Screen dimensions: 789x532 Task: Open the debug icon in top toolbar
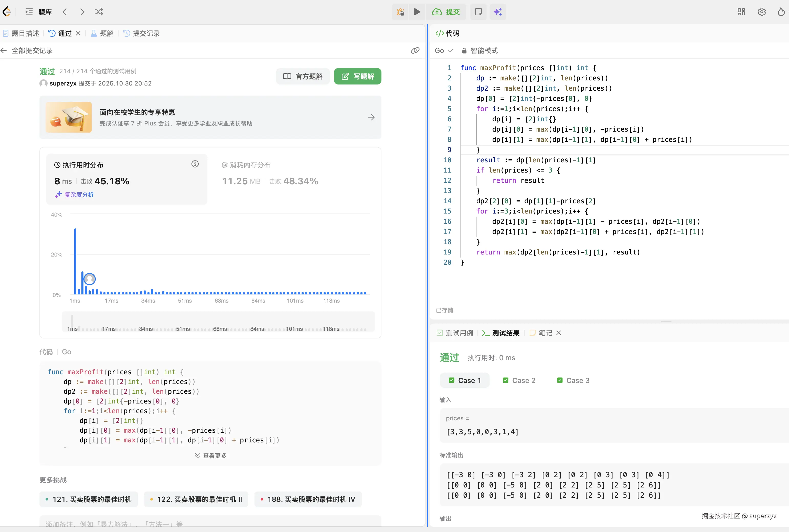click(x=400, y=12)
